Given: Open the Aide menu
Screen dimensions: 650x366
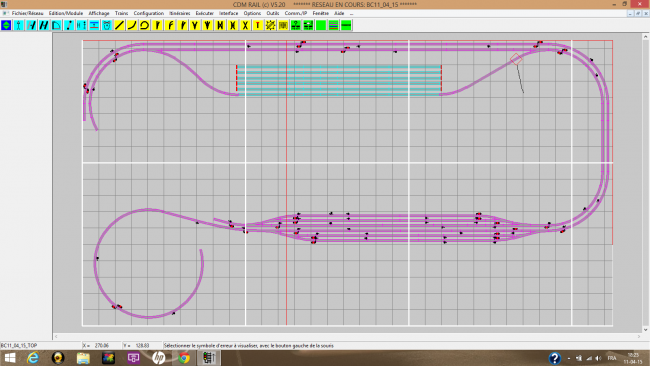Looking at the screenshot, I should [339, 13].
